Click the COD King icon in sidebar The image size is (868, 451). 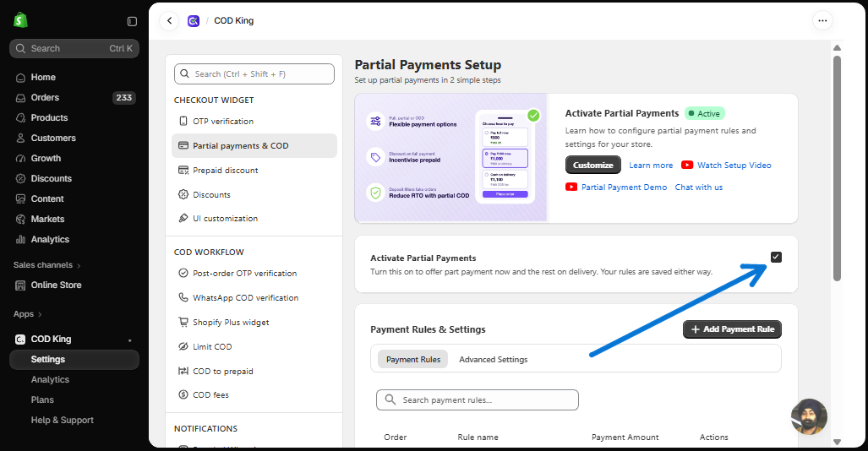[20, 340]
